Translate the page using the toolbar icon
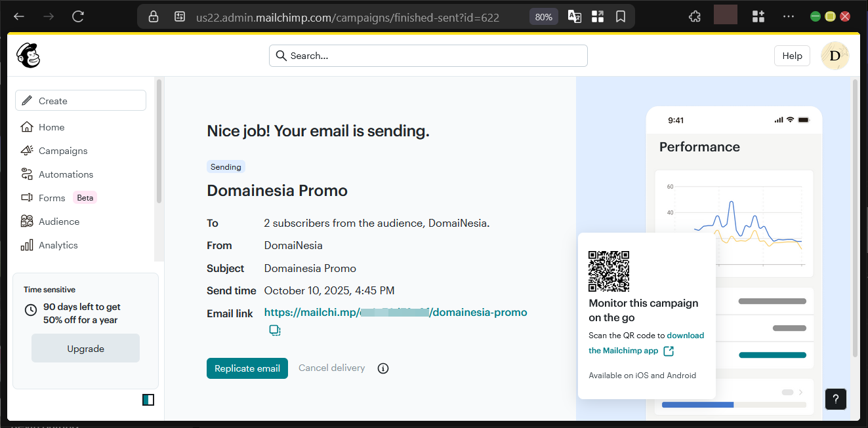This screenshot has height=428, width=868. 574,16
